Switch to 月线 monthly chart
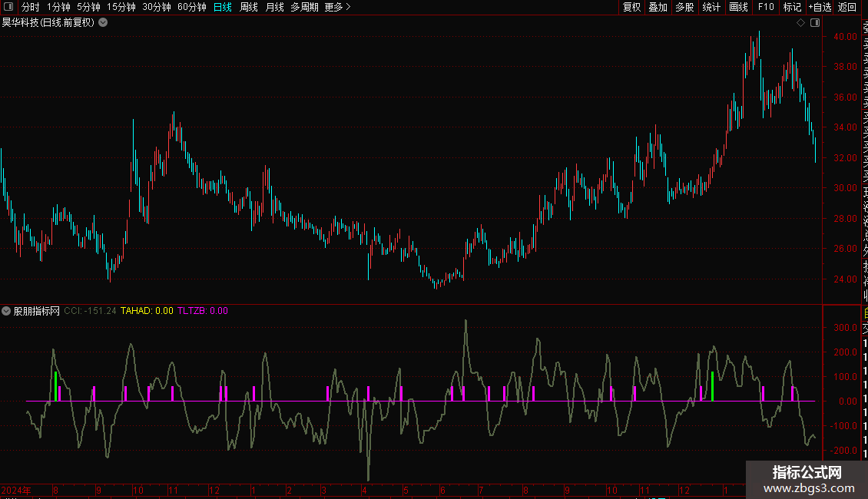Image resolution: width=868 pixels, height=499 pixels. pyautogui.click(x=274, y=7)
